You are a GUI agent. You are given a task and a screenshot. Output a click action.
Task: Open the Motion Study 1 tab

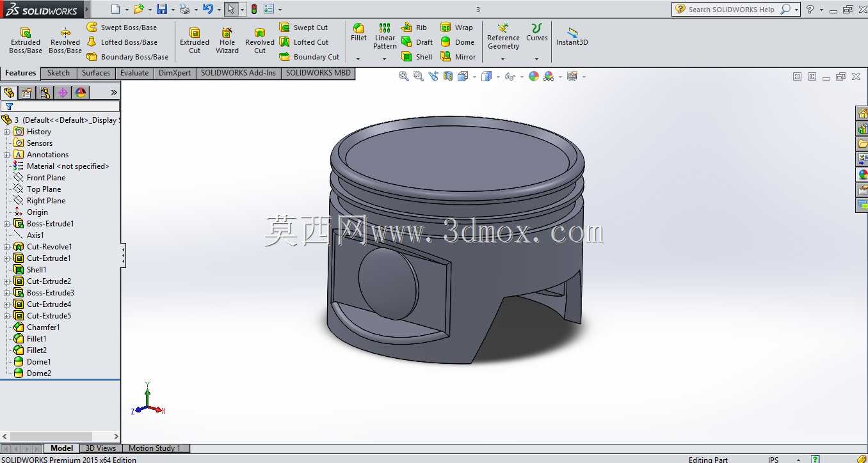point(154,448)
